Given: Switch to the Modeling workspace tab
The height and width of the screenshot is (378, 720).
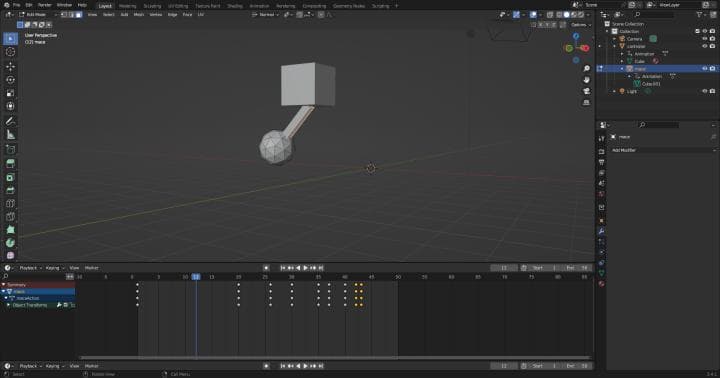Looking at the screenshot, I should click(127, 6).
